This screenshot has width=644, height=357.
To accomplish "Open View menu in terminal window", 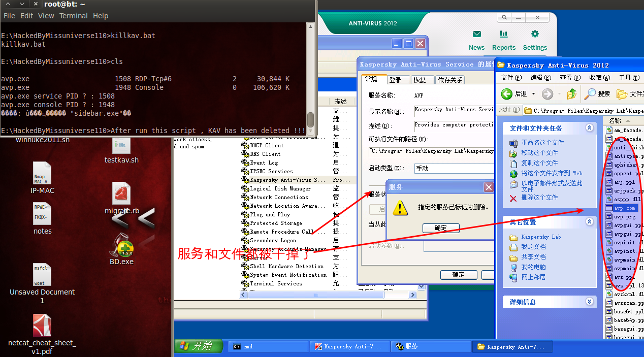I will pyautogui.click(x=46, y=16).
